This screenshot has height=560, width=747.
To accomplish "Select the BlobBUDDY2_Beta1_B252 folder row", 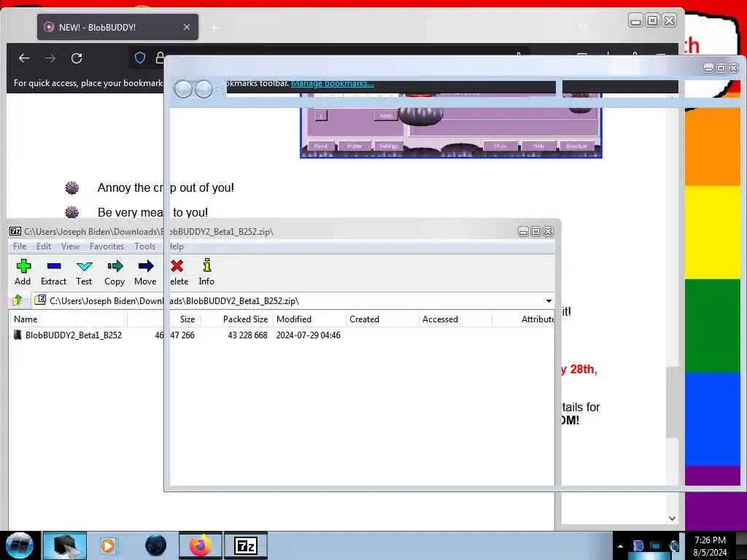I will coord(281,335).
